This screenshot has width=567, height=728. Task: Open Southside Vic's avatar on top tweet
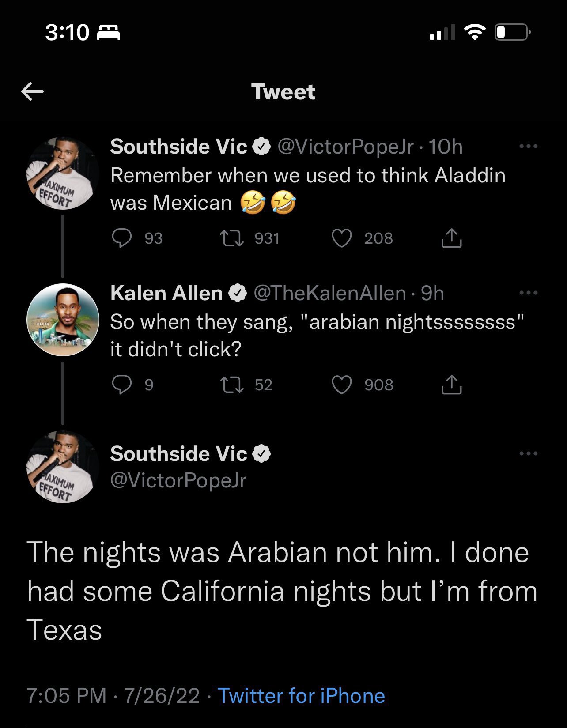63,173
